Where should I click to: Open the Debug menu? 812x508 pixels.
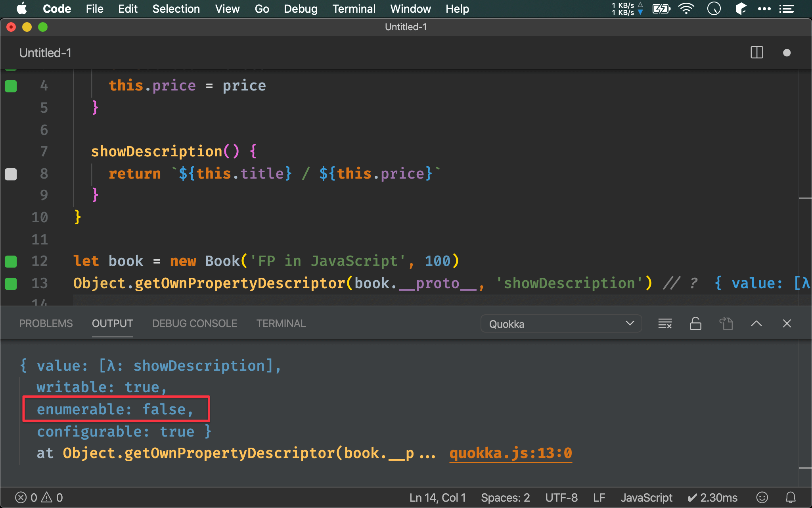[x=301, y=9]
